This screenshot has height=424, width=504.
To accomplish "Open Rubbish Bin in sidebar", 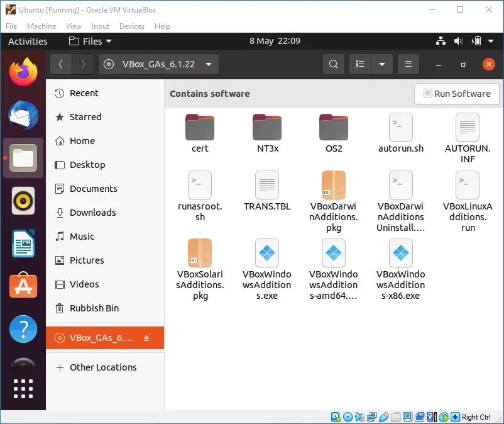I will (105, 308).
